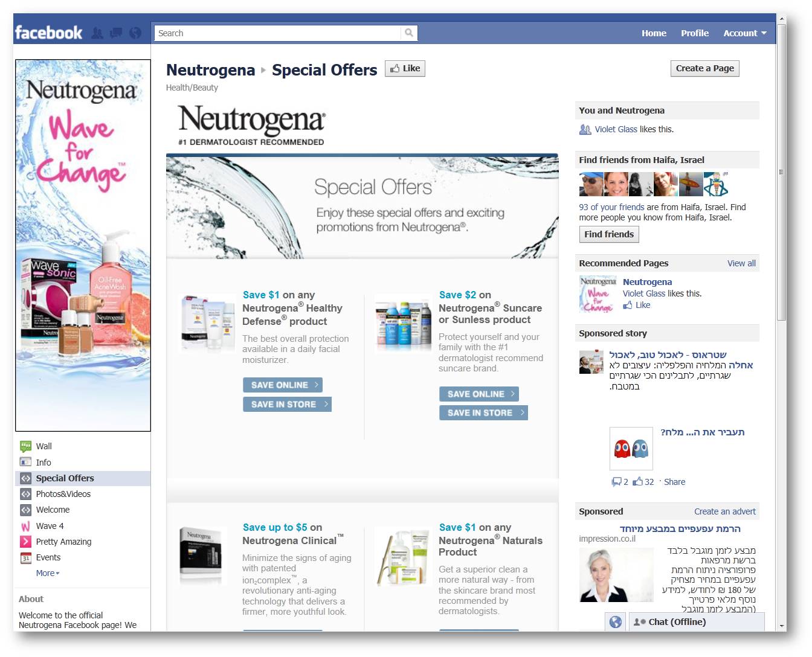The height and width of the screenshot is (657, 812).
Task: Click the Suncare products image
Action: point(404,323)
